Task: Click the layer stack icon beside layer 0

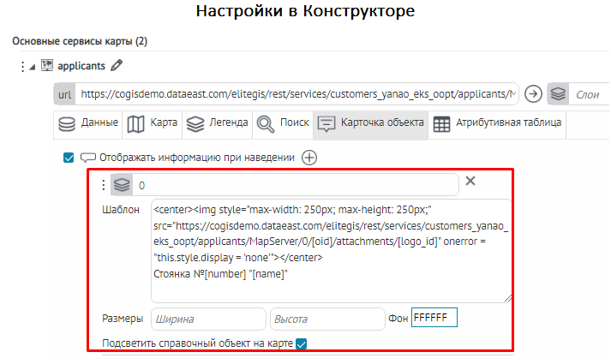Action: pos(123,185)
